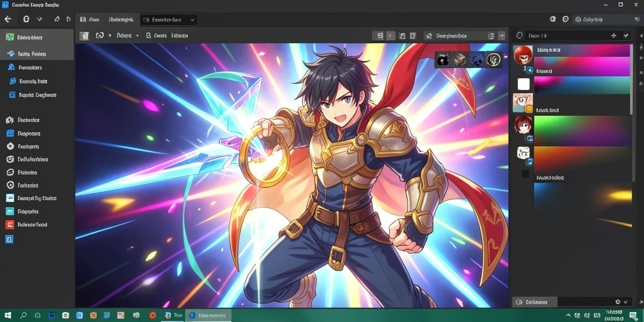
Task: Expand the chevron button right of the toolbar dropdown
Action: click(501, 36)
